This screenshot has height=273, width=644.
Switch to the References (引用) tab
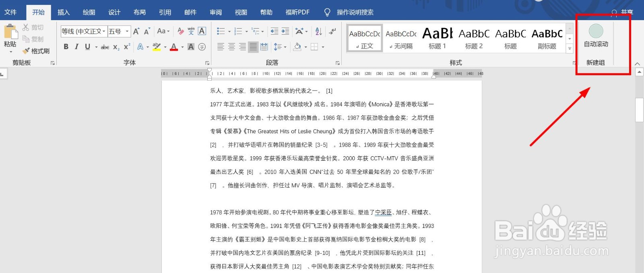(x=165, y=12)
